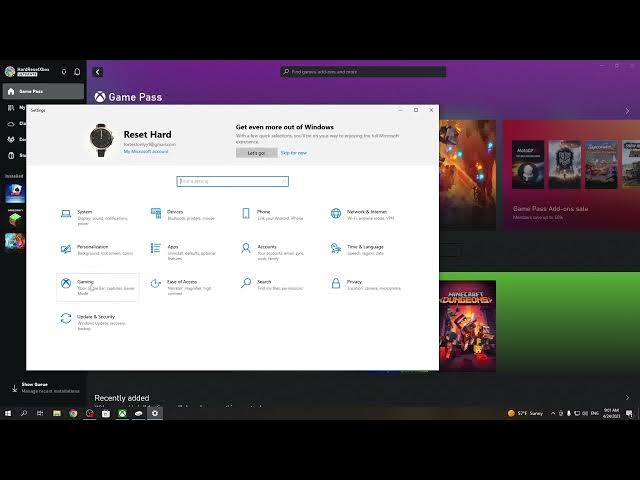Open the Search settings category
Image resolution: width=640 pixels, height=480 pixels.
click(x=277, y=285)
